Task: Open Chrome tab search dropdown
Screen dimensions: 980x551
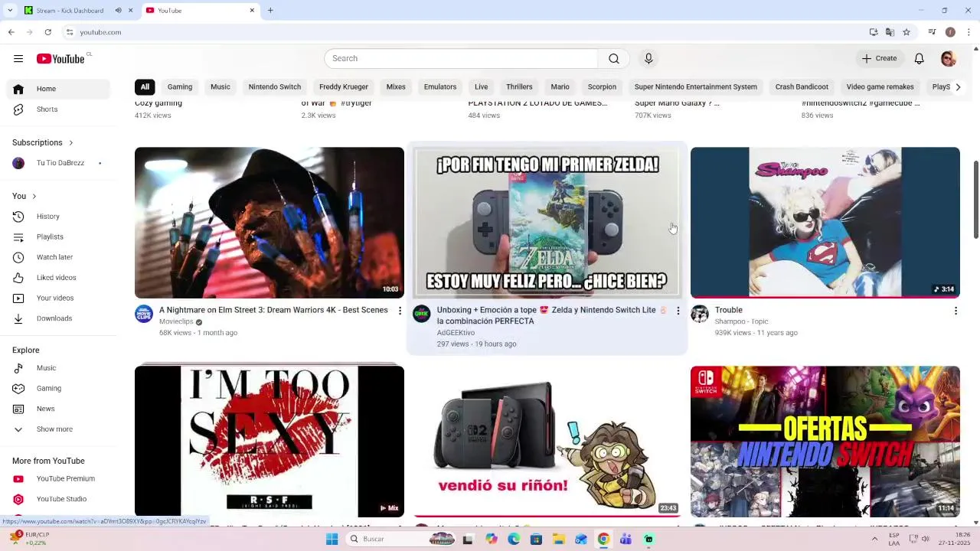Action: 10,11
